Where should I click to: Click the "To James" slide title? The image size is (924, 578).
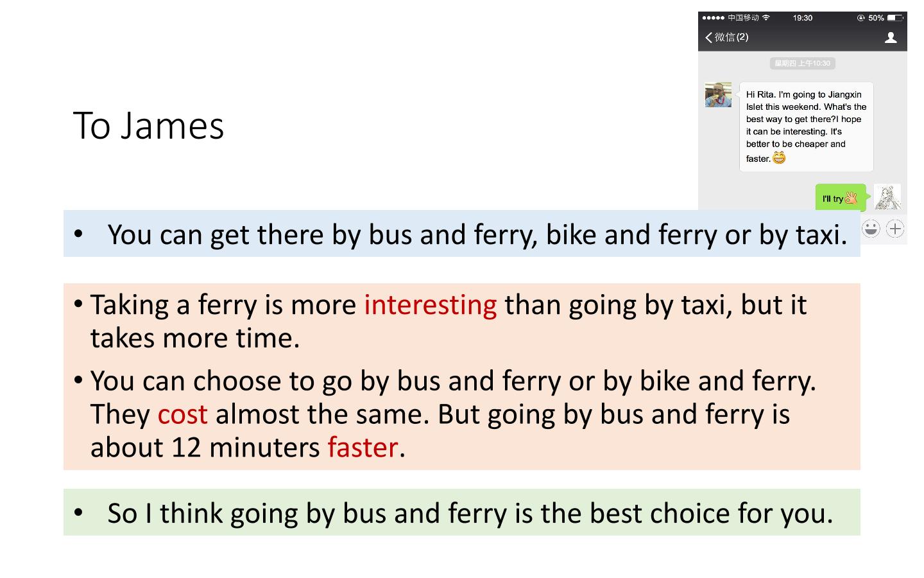[x=149, y=126]
